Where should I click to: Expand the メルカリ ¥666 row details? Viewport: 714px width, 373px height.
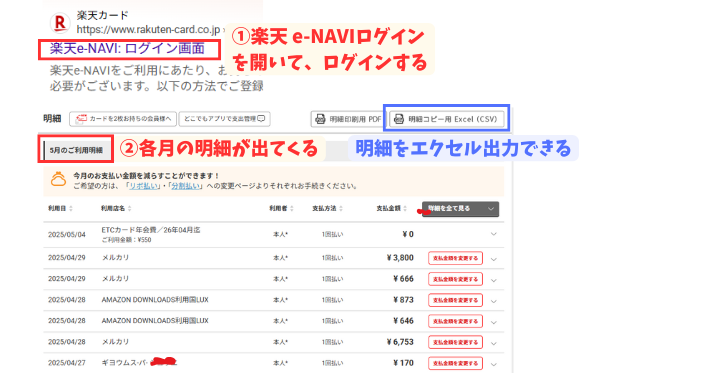494,280
